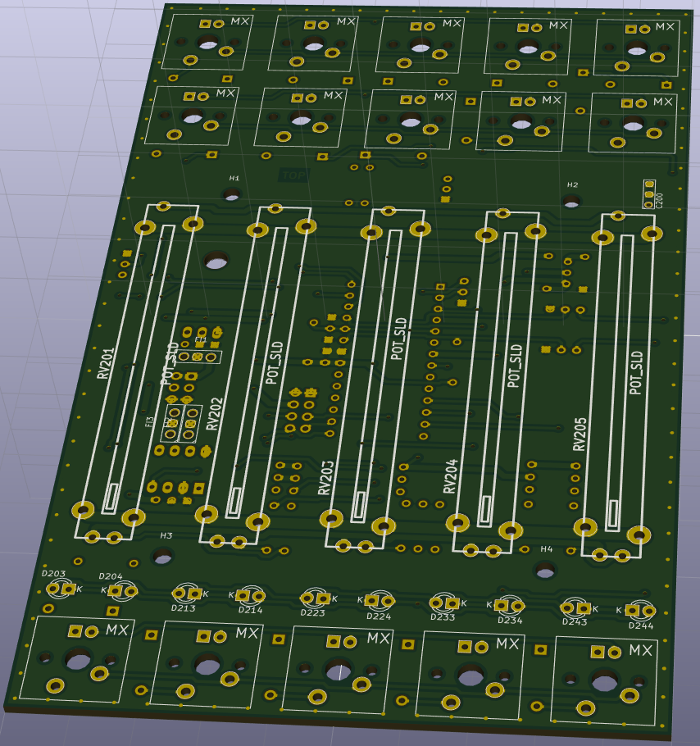Select the D203 diode label
Viewport: 700px width, 746px height.
tap(53, 573)
